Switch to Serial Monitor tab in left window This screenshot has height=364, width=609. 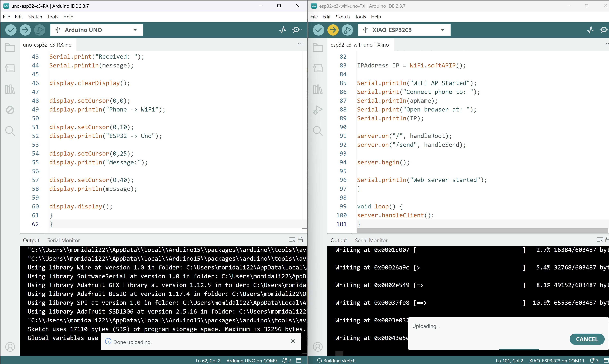point(64,240)
